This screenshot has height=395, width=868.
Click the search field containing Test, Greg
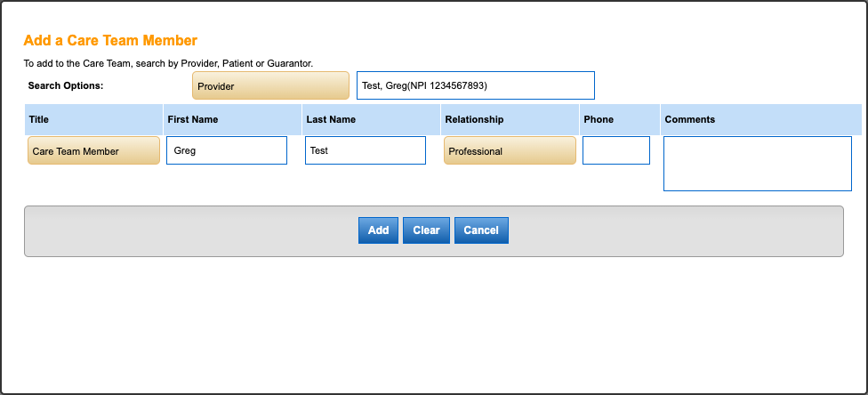coord(475,85)
